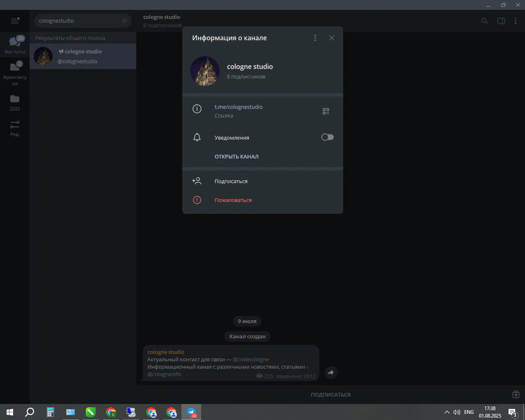The image size is (525, 420).
Task: Click the 8 подписчиков count in the dialog
Action: tap(246, 77)
